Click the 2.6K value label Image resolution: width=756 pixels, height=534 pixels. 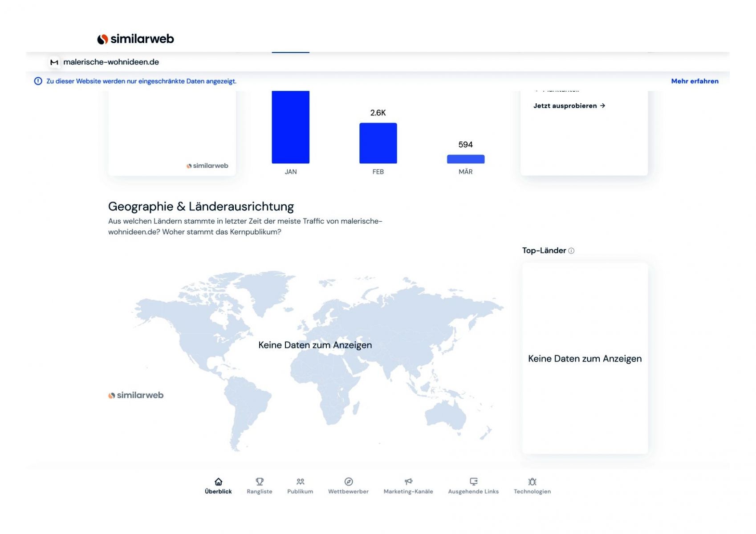(378, 113)
